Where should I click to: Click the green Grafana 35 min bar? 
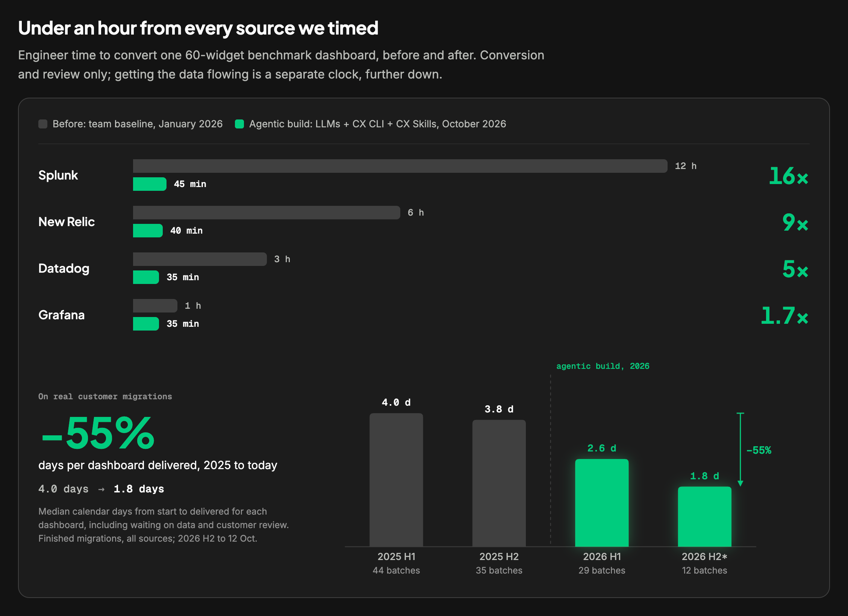tap(146, 324)
